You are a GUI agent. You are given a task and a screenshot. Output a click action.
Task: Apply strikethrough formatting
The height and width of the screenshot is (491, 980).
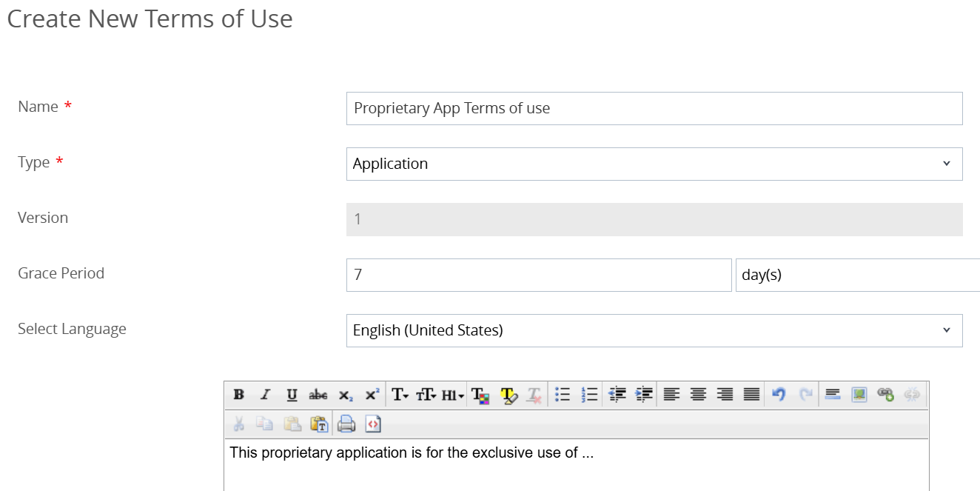click(318, 394)
